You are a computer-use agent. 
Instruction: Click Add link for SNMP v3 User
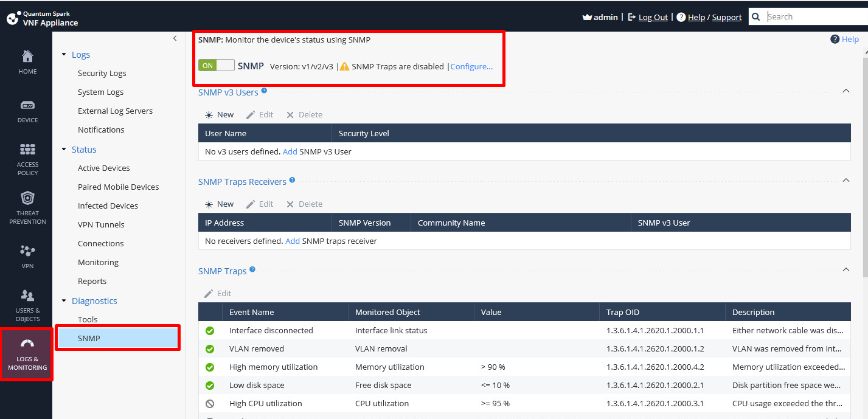click(290, 152)
